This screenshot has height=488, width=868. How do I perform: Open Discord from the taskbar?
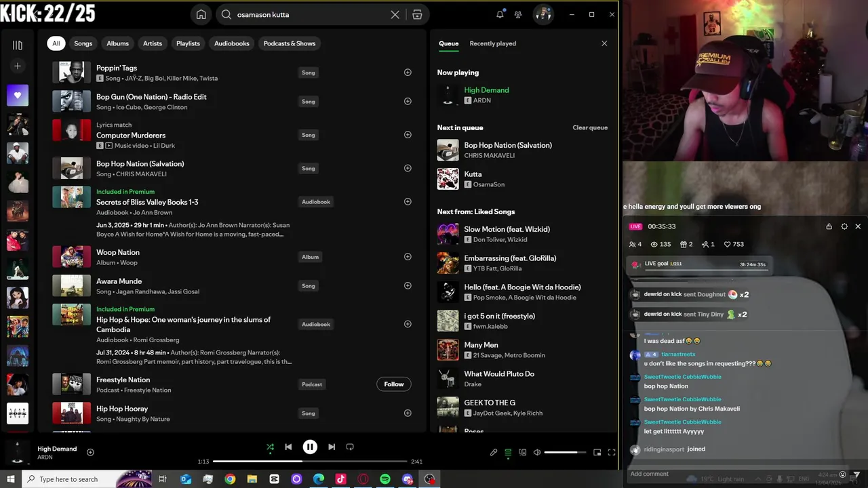[x=408, y=479]
